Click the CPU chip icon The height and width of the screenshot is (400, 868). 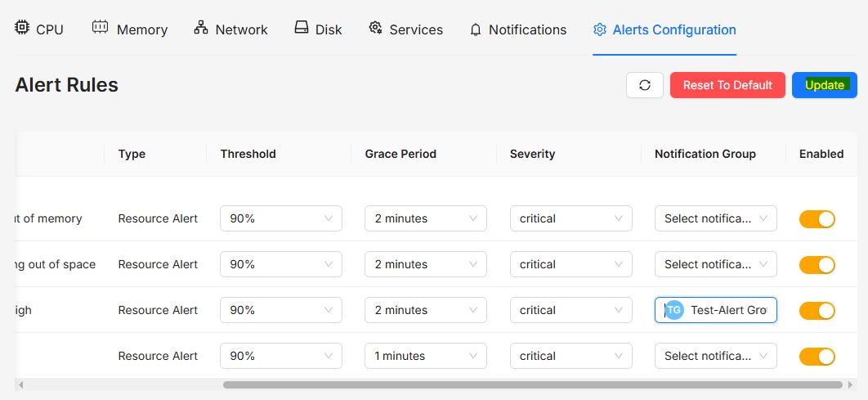(22, 27)
